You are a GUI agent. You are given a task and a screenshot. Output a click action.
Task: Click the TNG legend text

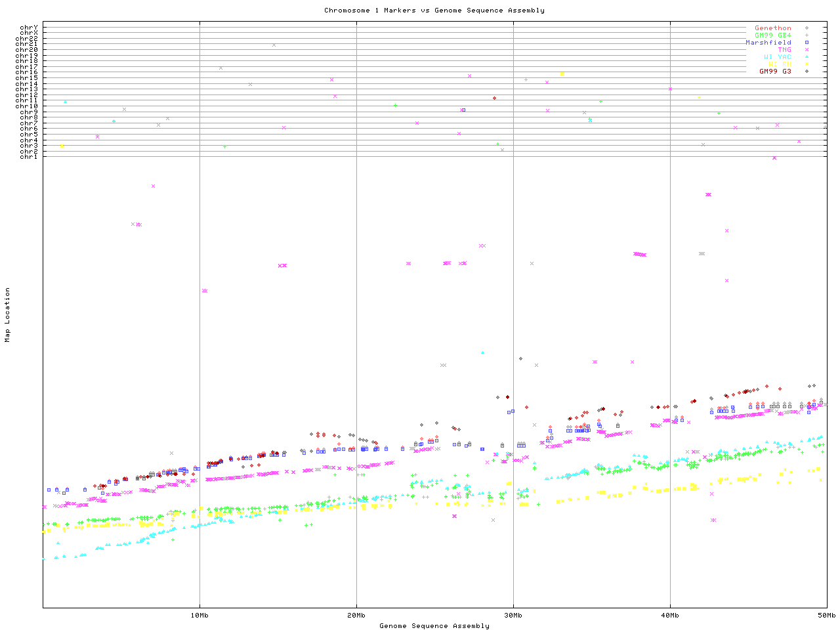[x=784, y=50]
